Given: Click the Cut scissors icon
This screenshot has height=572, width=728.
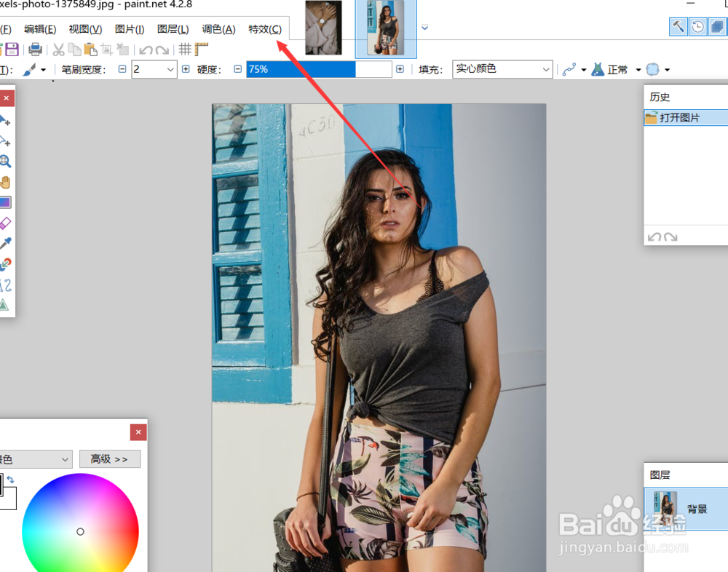Looking at the screenshot, I should point(58,49).
